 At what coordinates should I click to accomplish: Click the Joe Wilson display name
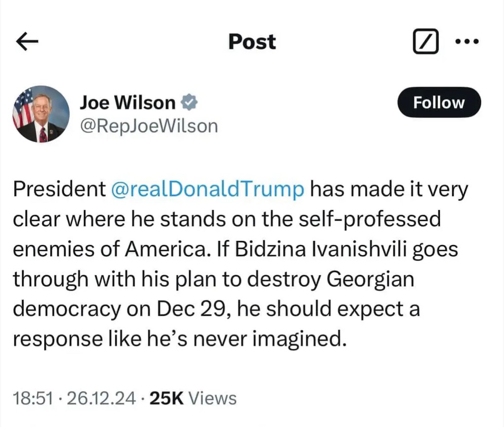[127, 102]
